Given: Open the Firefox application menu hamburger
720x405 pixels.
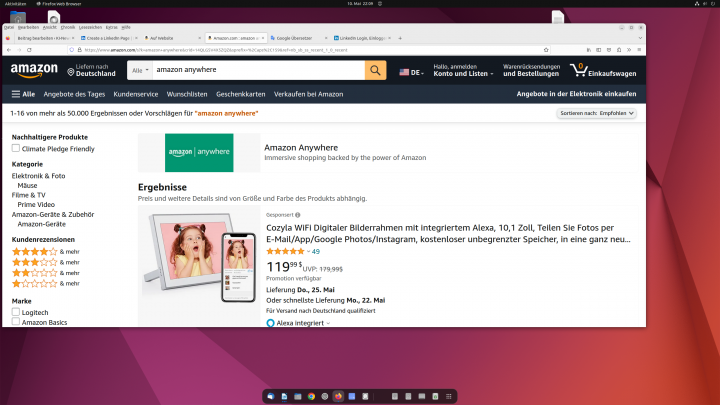Looking at the screenshot, I should point(639,50).
